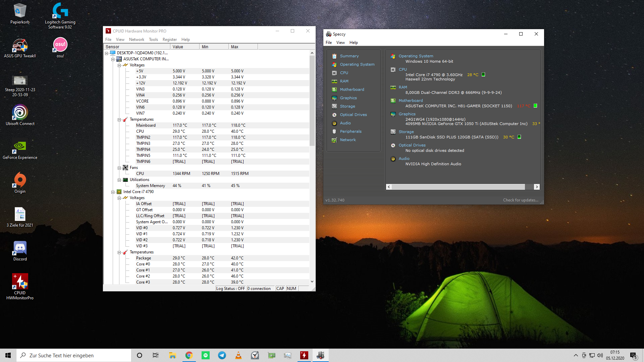Collapse the Fans tree node
The height and width of the screenshot is (362, 644).
[119, 168]
